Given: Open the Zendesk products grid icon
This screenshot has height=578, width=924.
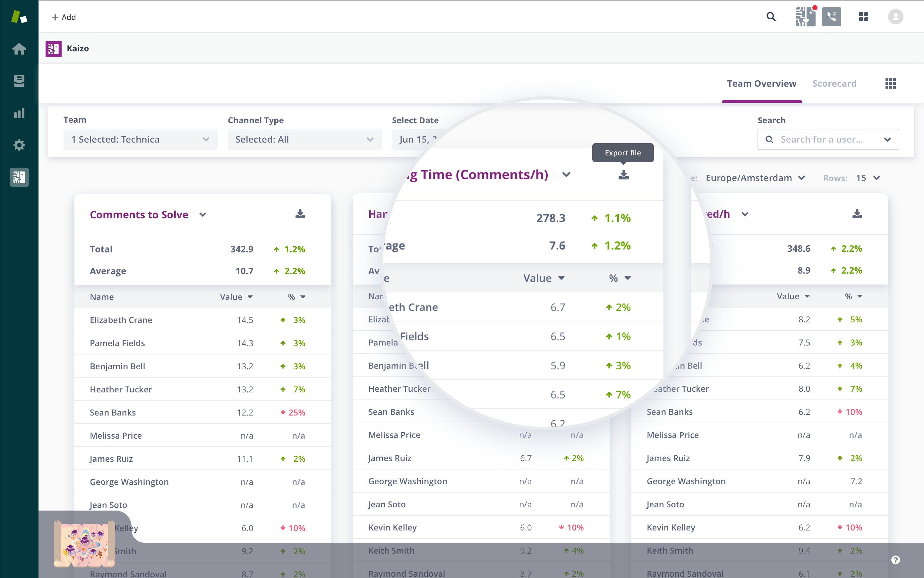Looking at the screenshot, I should coord(864,17).
